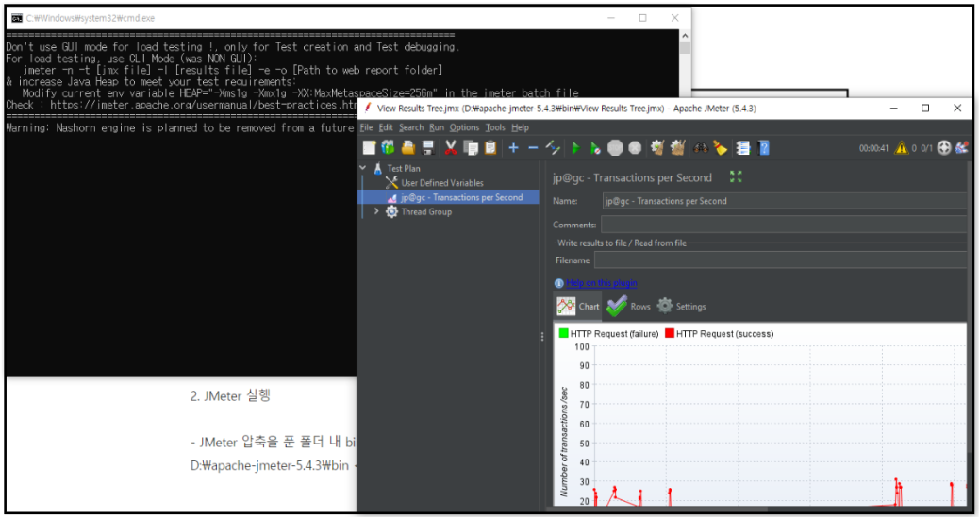This screenshot has width=980, height=519.
Task: Collapse the Test Plan tree node
Action: pyautogui.click(x=363, y=168)
